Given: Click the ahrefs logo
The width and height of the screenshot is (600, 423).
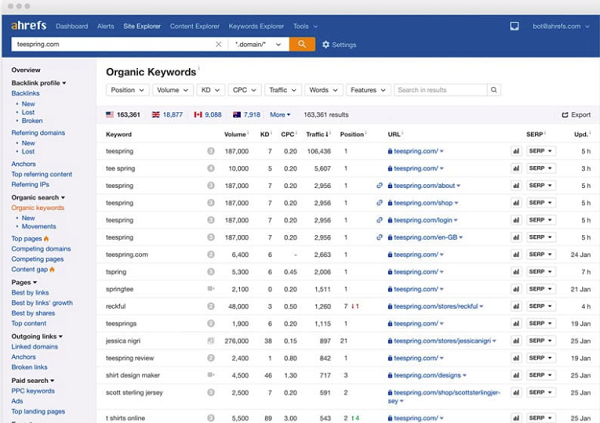Looking at the screenshot, I should coord(29,26).
